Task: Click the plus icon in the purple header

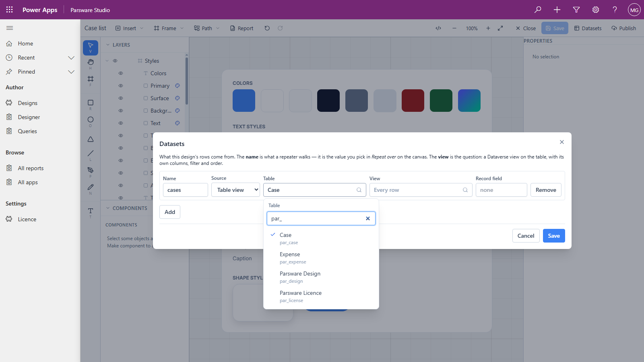Action: tap(557, 10)
